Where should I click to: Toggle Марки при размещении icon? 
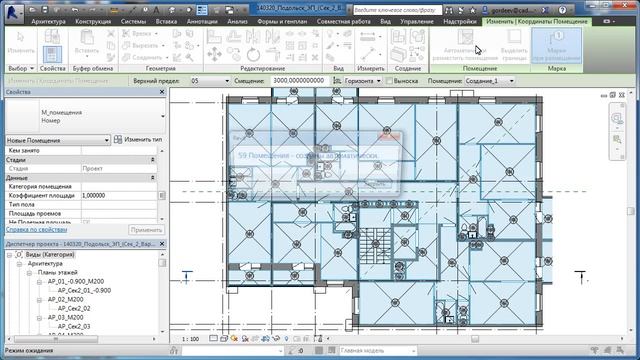556,46
